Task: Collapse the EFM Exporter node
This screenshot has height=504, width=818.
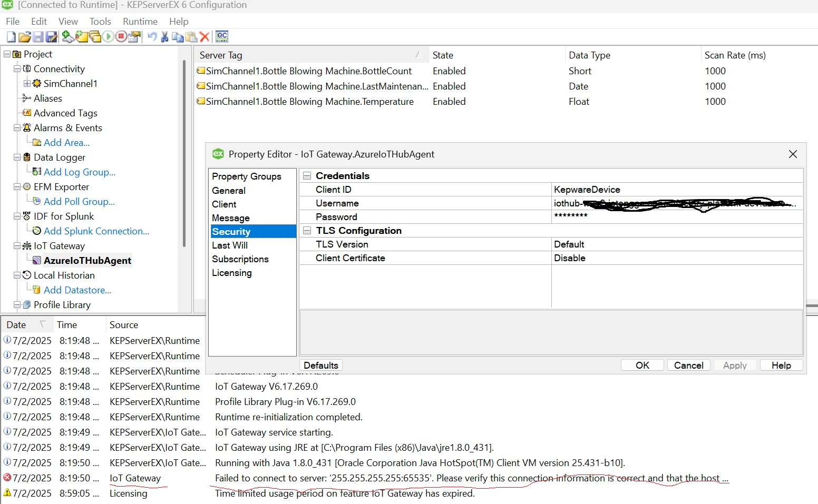Action: pyautogui.click(x=17, y=186)
